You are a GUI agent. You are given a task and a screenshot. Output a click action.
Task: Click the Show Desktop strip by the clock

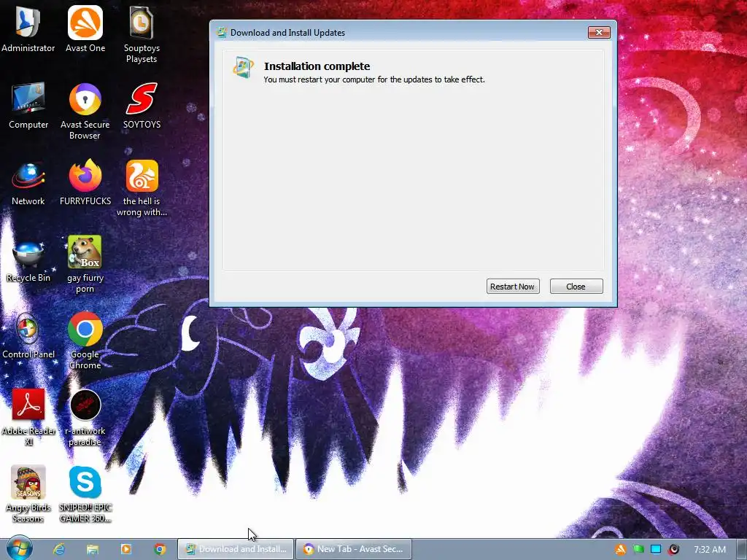[x=741, y=549]
